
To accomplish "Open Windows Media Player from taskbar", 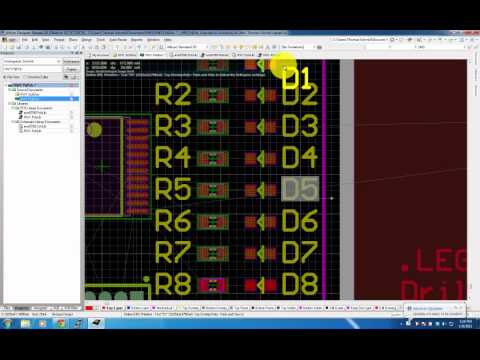I will (x=43, y=323).
